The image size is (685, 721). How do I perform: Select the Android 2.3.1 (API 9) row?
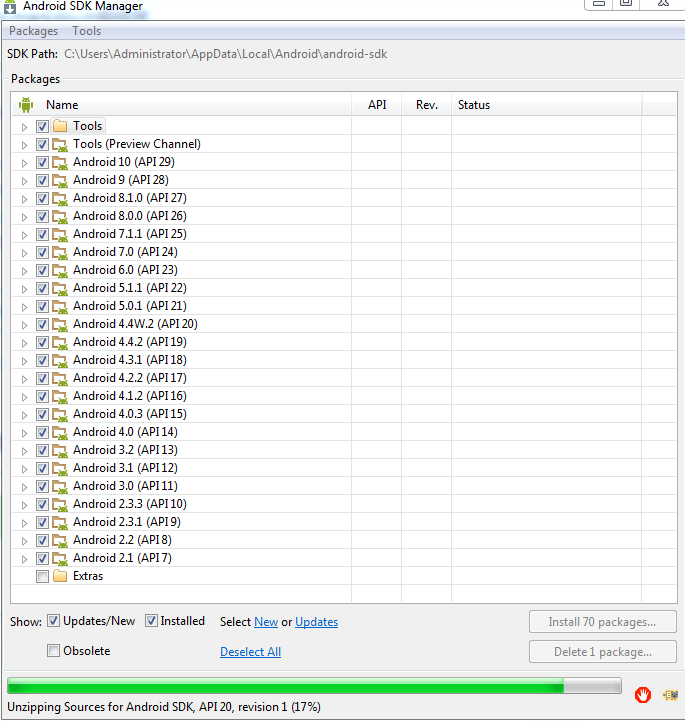344,522
